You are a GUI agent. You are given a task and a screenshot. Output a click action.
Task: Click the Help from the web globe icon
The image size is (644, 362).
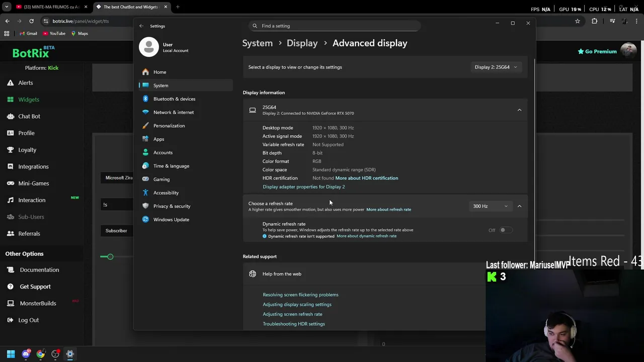coord(253,274)
